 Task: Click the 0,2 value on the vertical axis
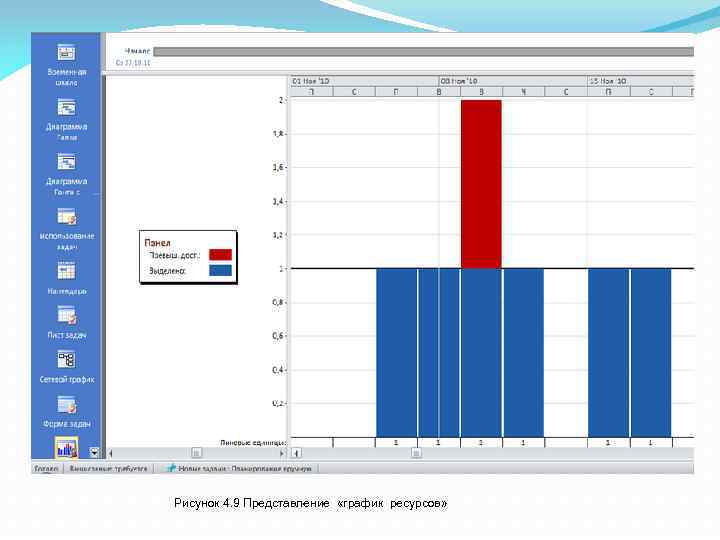point(279,403)
